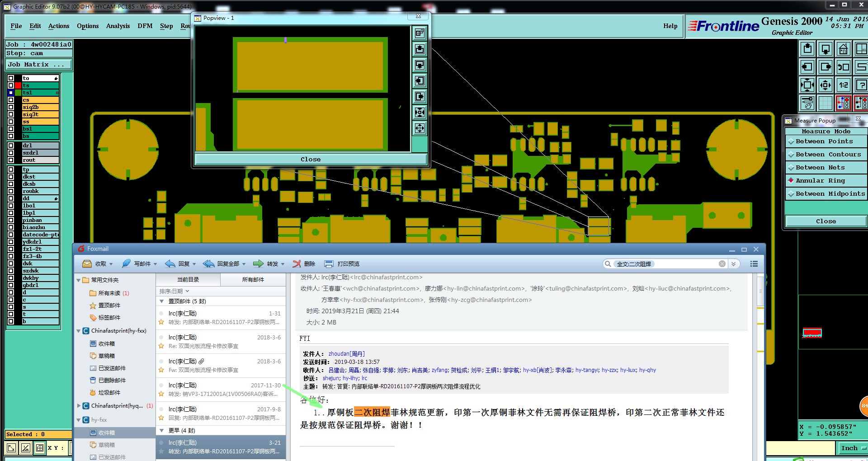Switch to 所有邮件 tab in Foxmail
Screen dimensions: 868x461
[253, 280]
